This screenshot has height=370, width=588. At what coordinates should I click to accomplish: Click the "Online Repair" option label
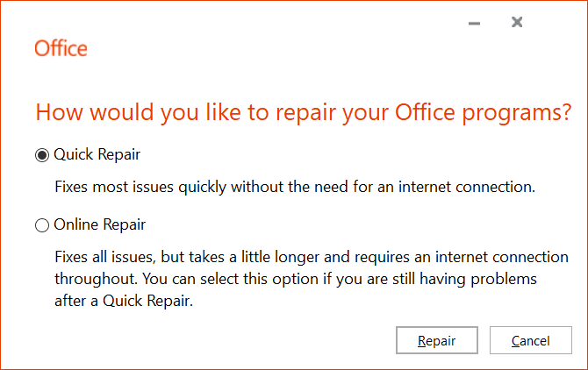coord(99,224)
